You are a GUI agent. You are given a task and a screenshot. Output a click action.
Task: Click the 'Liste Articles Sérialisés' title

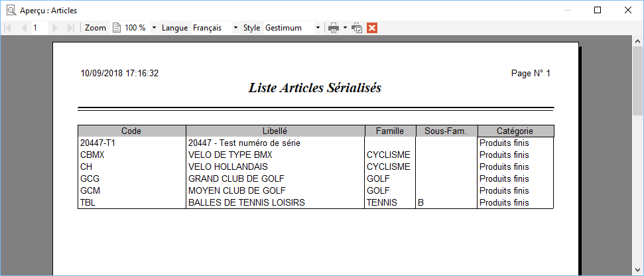315,88
